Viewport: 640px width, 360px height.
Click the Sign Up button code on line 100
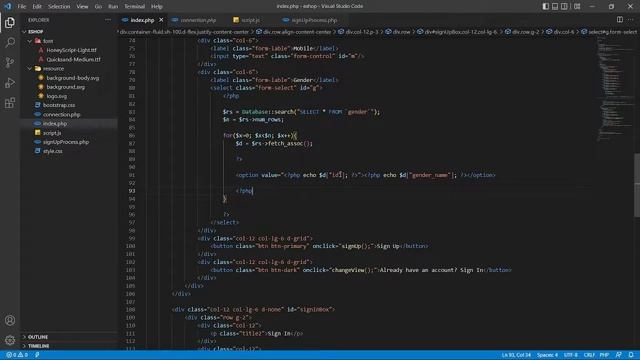[x=320, y=246]
